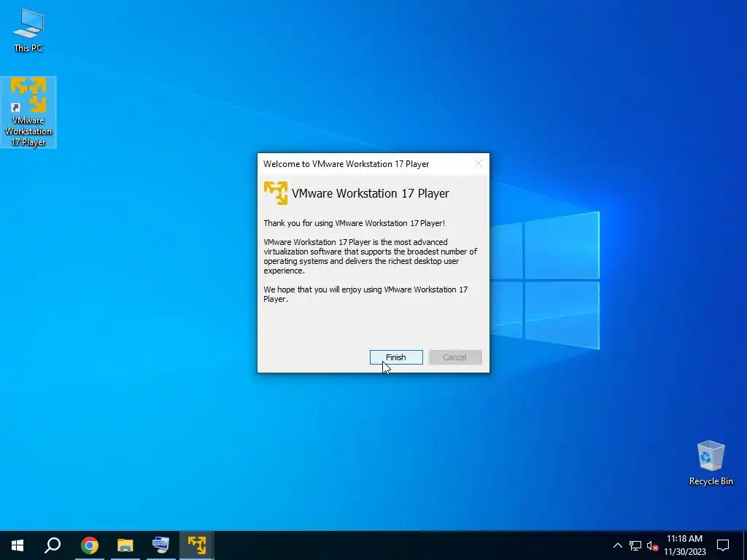Viewport: 747px width, 560px height.
Task: Click the Finish button in the welcome dialog
Action: pyautogui.click(x=396, y=357)
